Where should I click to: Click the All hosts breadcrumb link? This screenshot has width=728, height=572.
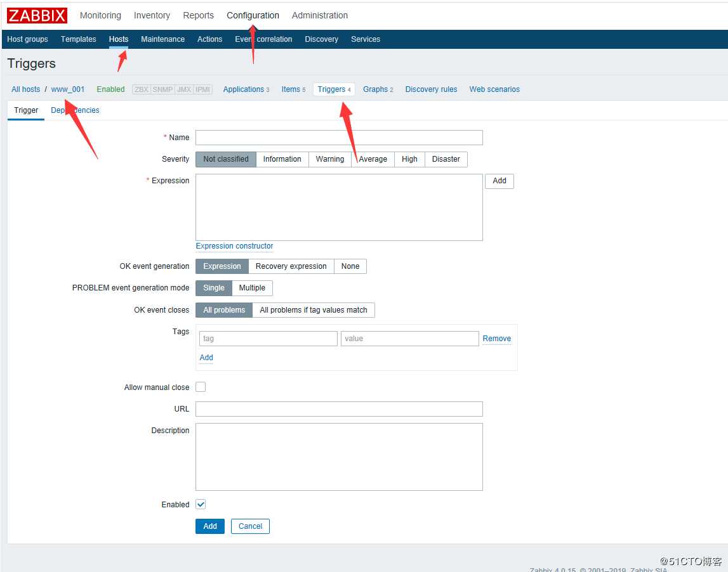coord(25,89)
